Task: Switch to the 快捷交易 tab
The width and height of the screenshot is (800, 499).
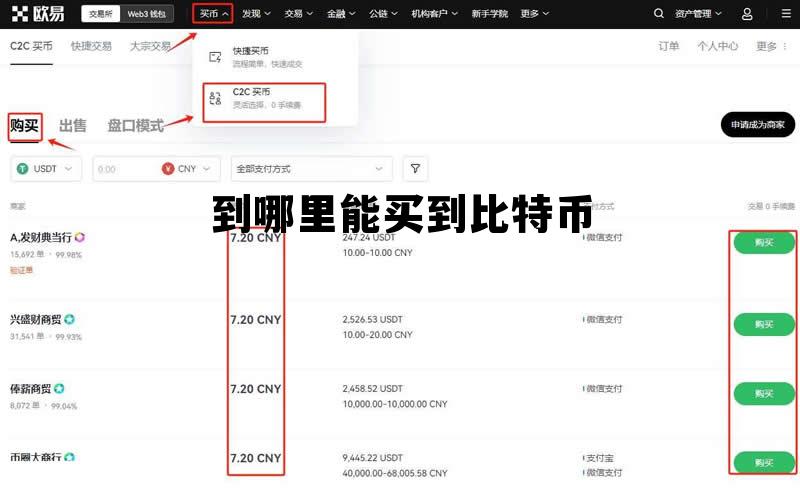Action: tap(91, 46)
